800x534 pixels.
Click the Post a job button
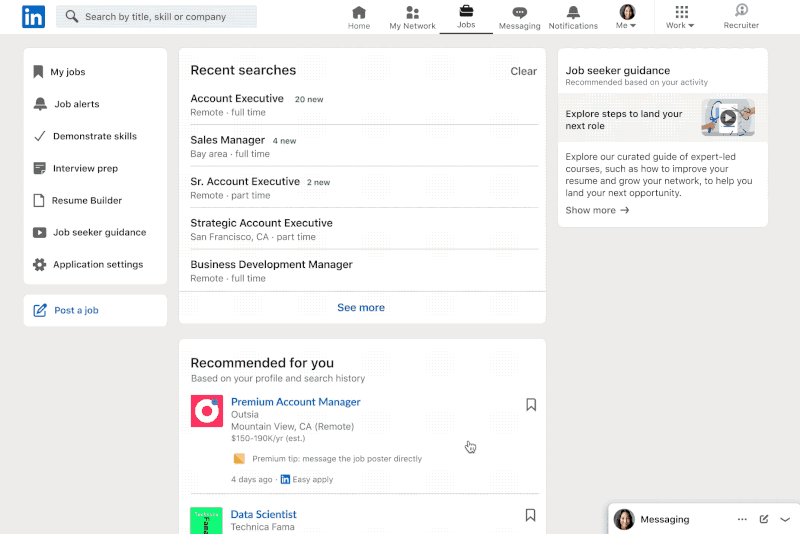pos(76,310)
